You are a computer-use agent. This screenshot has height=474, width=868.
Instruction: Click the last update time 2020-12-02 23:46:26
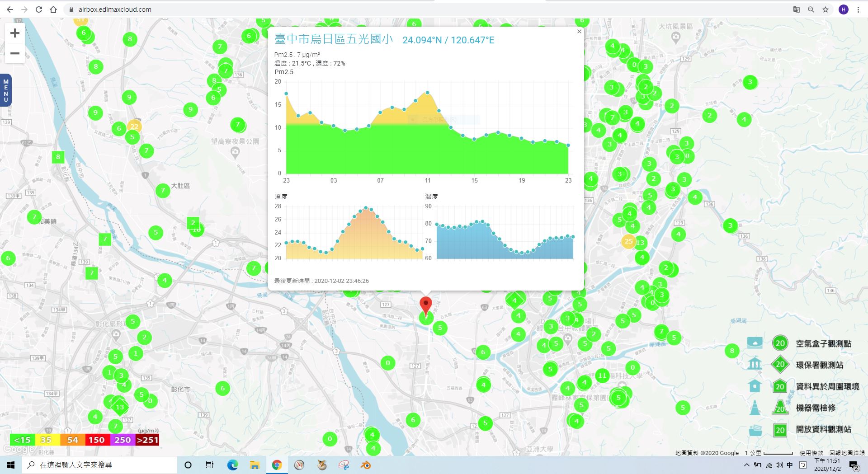point(321,281)
